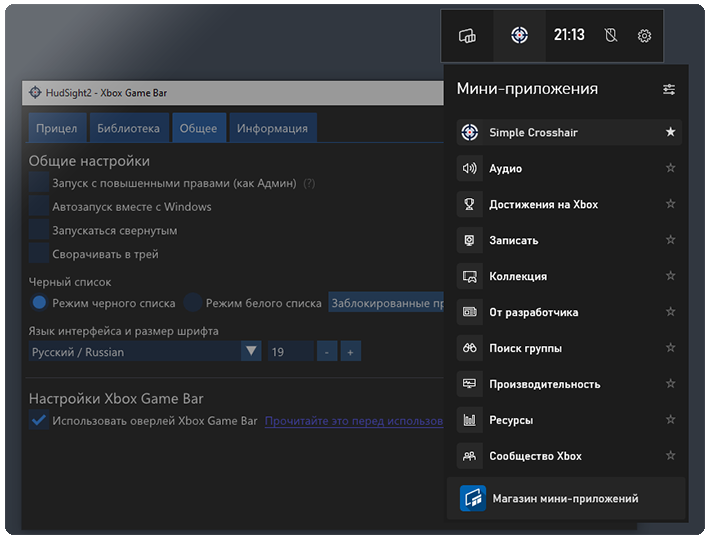Screen dimensions: 710x540
Task: Click the (?) help hint near Админ
Action: 309,183
